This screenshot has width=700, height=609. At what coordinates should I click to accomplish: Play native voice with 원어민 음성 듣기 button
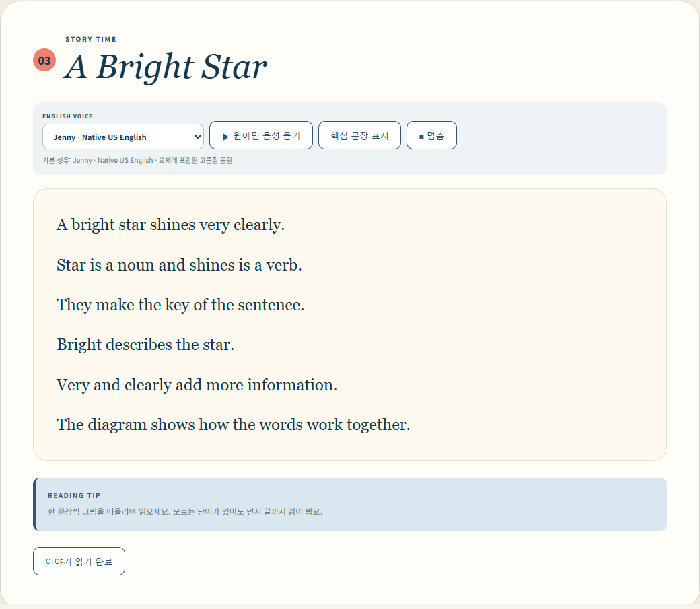(260, 135)
